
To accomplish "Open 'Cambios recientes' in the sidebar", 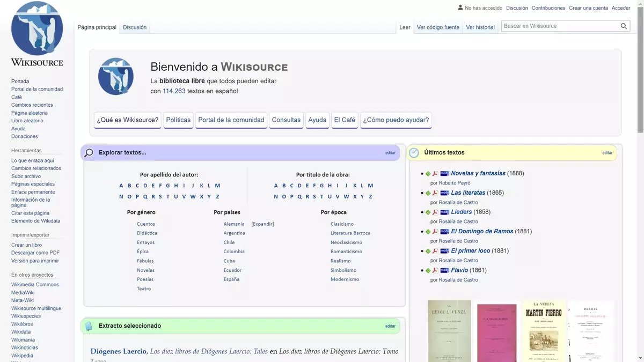I will (x=32, y=105).
